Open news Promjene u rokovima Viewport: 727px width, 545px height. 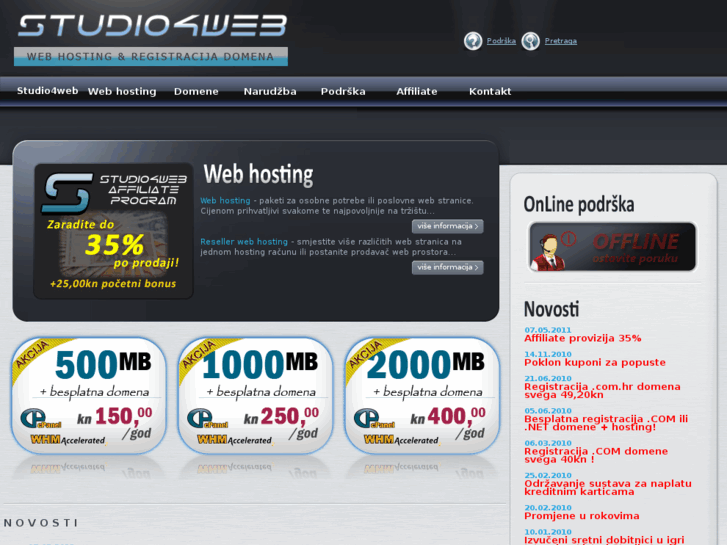click(582, 516)
